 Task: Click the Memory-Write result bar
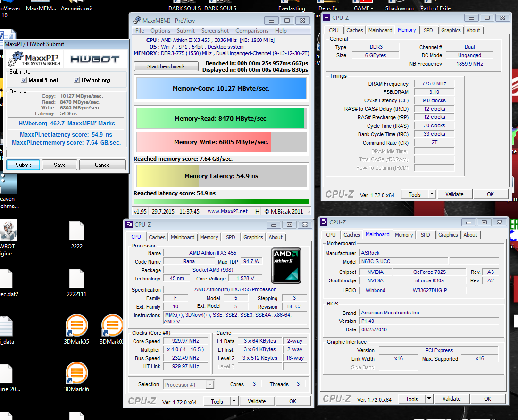(x=221, y=142)
